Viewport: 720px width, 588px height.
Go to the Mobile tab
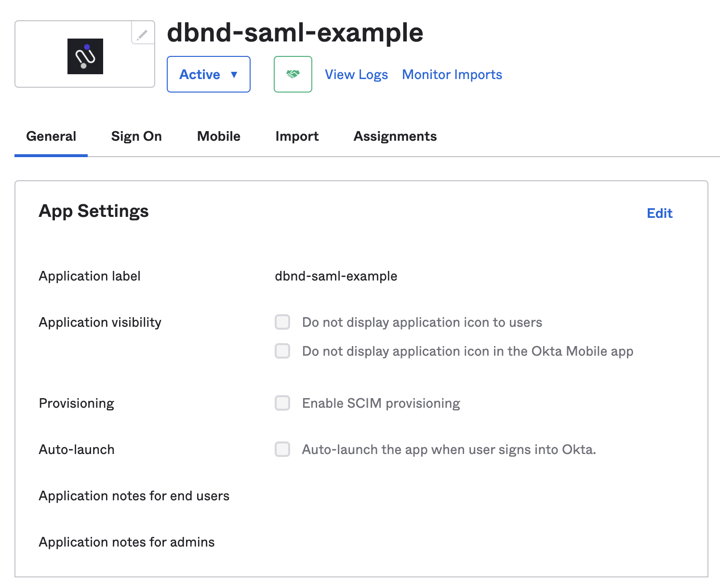pyautogui.click(x=219, y=136)
